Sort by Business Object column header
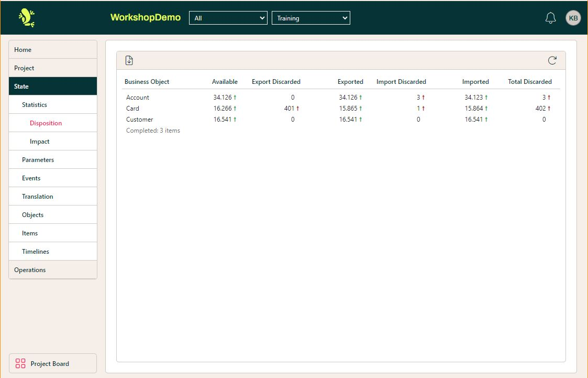Screen dimensions: 588x378 click(x=147, y=82)
